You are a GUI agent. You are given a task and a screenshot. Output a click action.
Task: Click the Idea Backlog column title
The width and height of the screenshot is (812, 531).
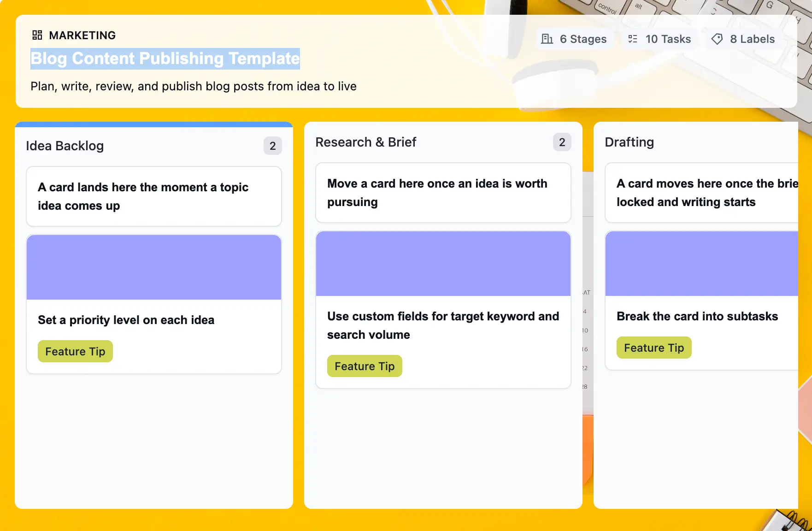(x=65, y=146)
